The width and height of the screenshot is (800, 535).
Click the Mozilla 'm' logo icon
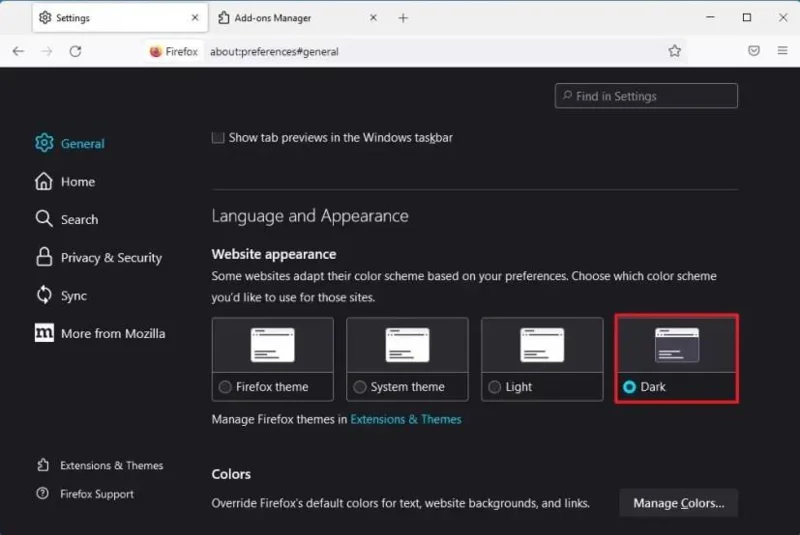pyautogui.click(x=44, y=333)
